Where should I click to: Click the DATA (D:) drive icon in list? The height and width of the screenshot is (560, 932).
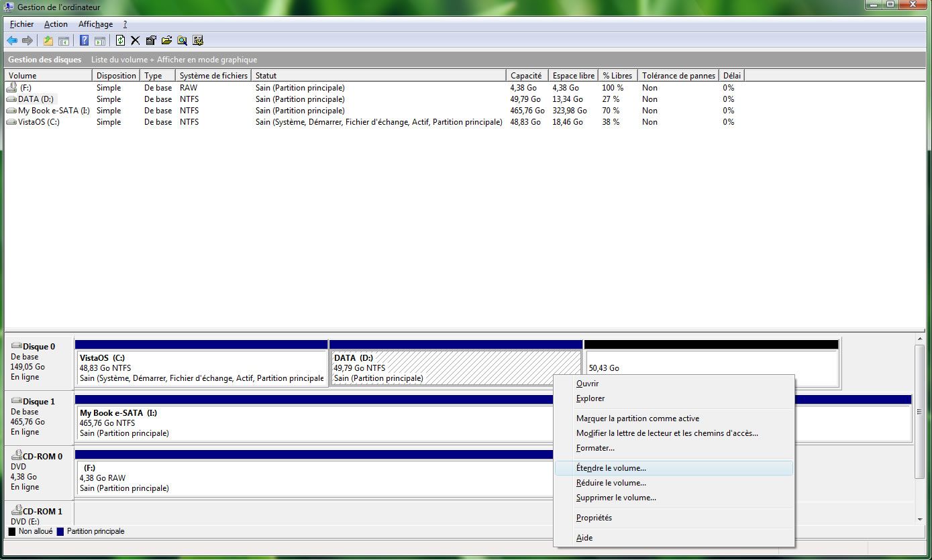point(11,99)
